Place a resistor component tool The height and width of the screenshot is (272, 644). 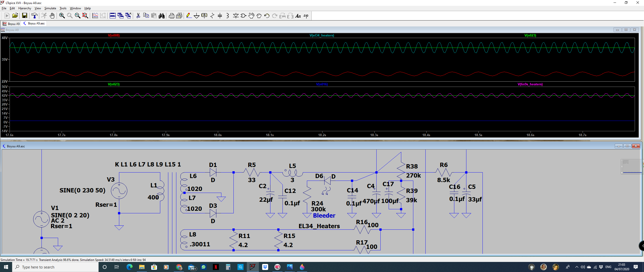pyautogui.click(x=212, y=16)
